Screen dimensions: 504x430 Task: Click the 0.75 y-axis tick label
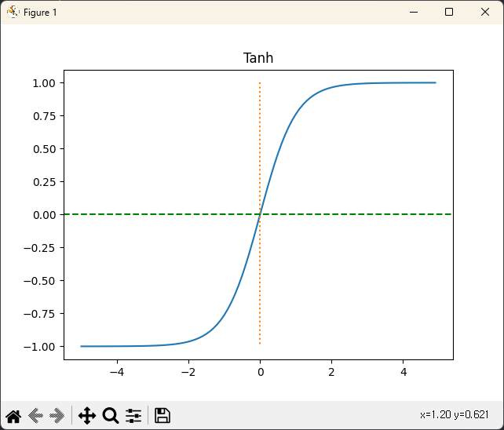pyautogui.click(x=42, y=116)
